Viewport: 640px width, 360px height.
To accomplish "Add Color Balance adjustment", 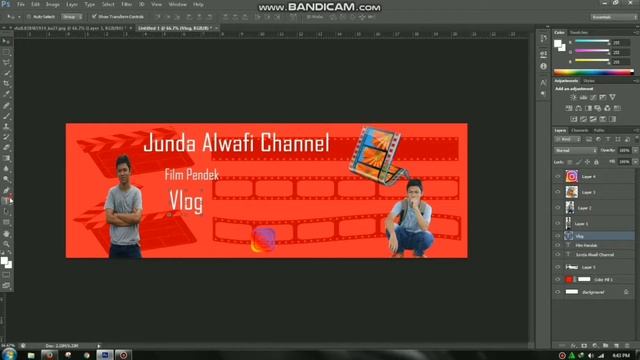I will click(x=579, y=108).
